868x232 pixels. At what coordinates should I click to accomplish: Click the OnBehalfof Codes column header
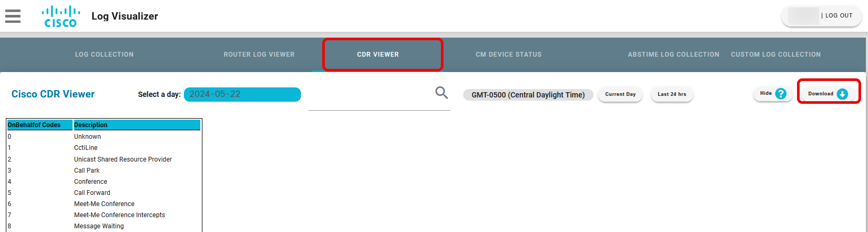click(x=40, y=125)
